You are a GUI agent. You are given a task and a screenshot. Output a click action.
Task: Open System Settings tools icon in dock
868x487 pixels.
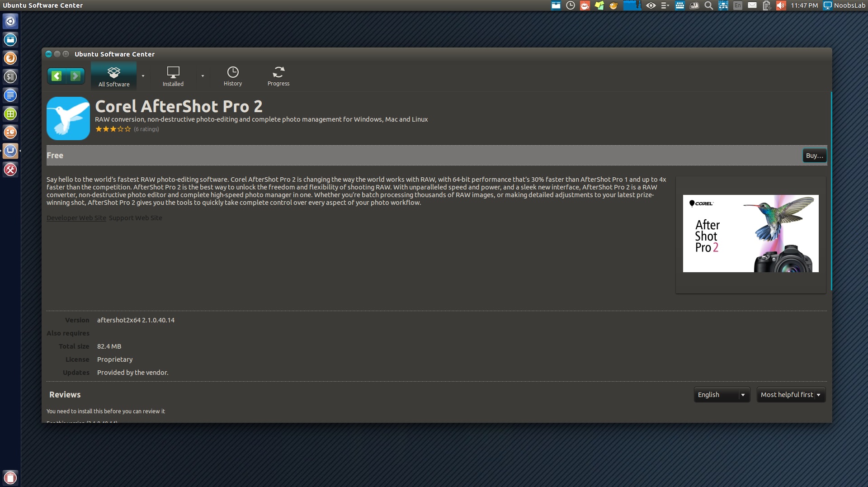point(10,170)
